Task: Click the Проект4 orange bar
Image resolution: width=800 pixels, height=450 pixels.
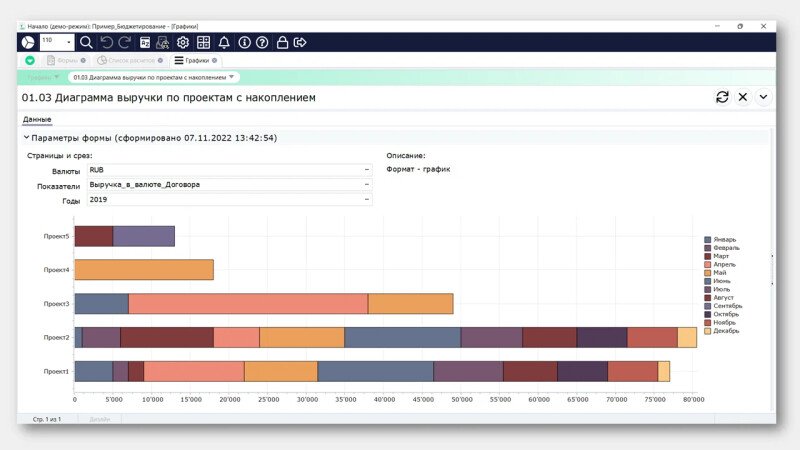Action: (144, 270)
